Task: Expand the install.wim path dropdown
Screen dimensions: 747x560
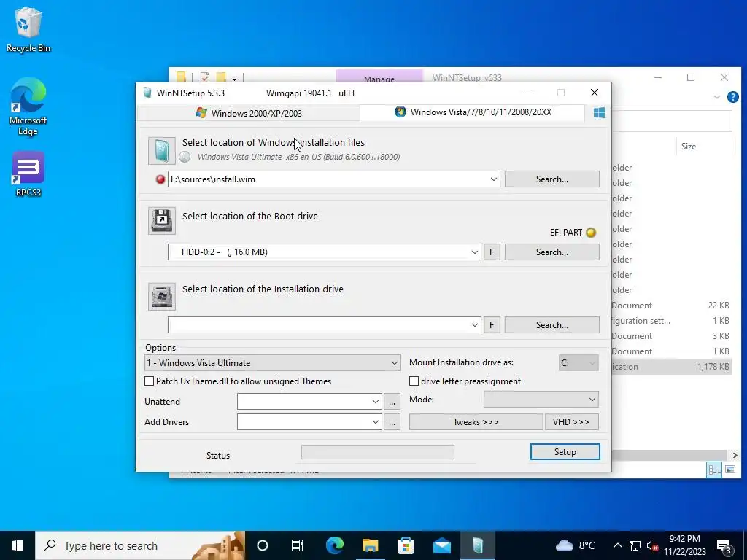Action: coord(494,179)
